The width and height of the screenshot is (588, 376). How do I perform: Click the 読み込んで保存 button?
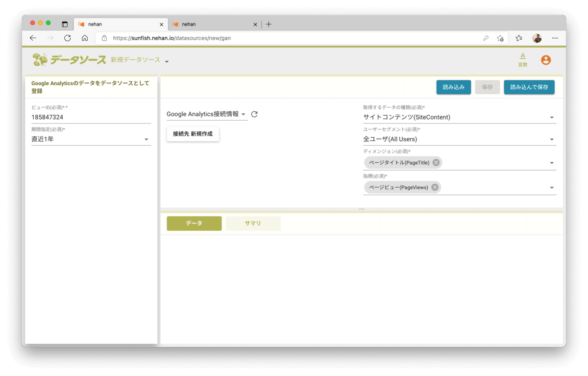pos(529,87)
